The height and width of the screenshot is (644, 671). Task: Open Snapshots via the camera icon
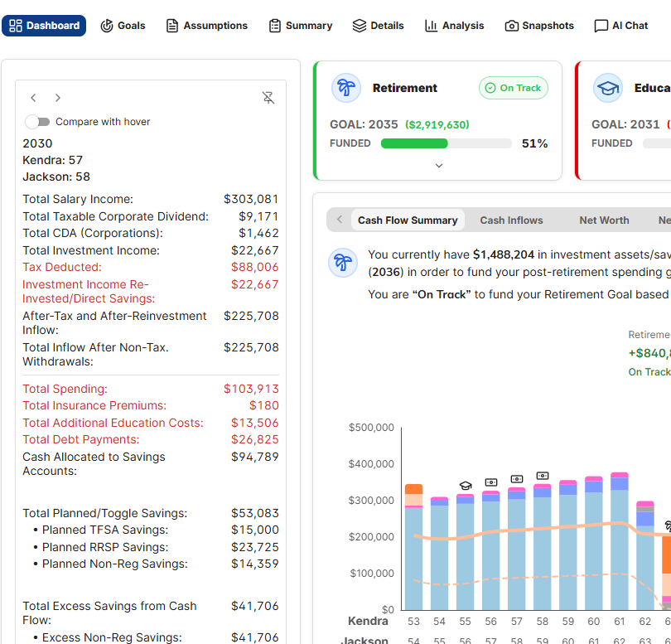[x=511, y=26]
